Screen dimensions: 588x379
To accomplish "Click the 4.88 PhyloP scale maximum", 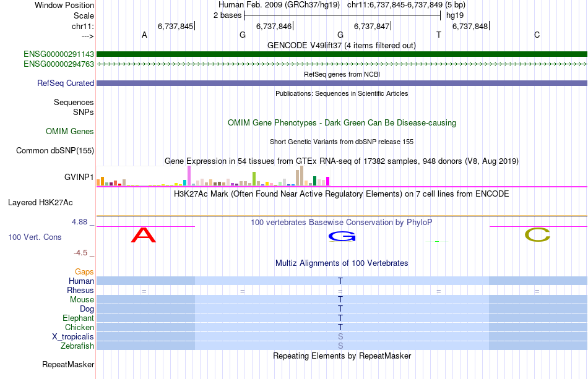I will pyautogui.click(x=79, y=222).
